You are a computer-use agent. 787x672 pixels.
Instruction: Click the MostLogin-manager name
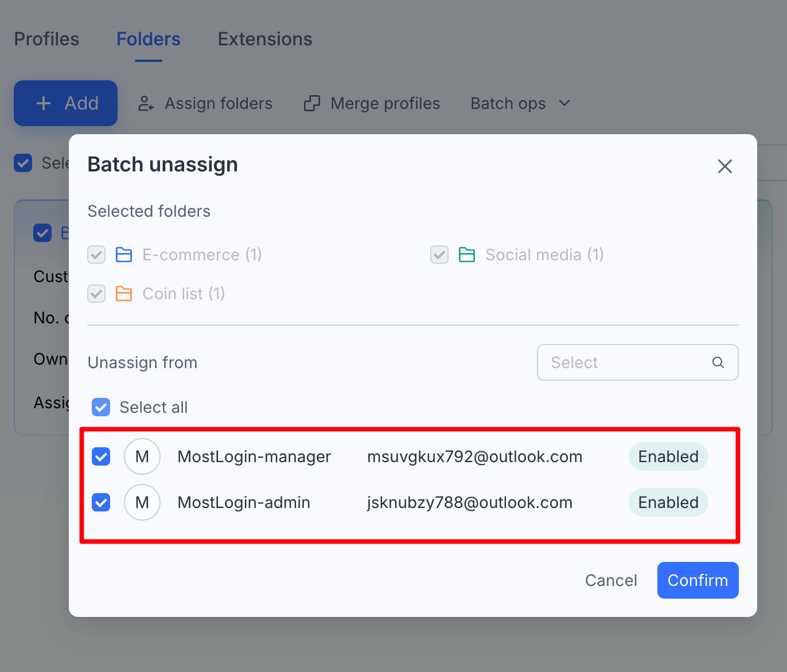pos(254,456)
